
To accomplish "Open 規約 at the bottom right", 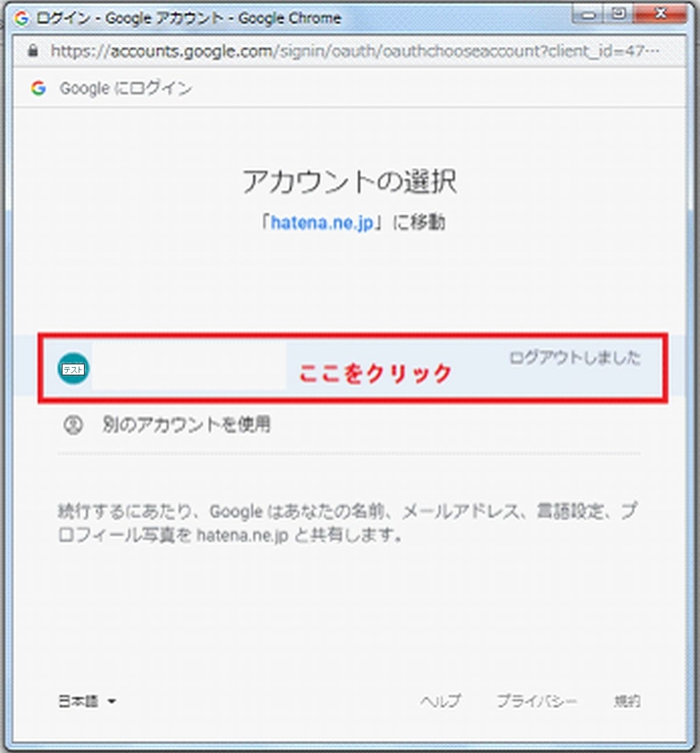I will (x=627, y=701).
